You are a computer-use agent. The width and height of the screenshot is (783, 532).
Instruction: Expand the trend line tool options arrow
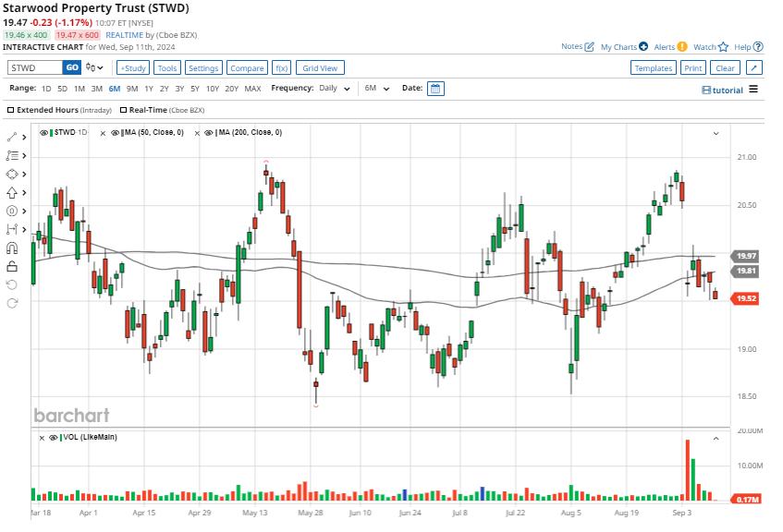click(x=24, y=138)
